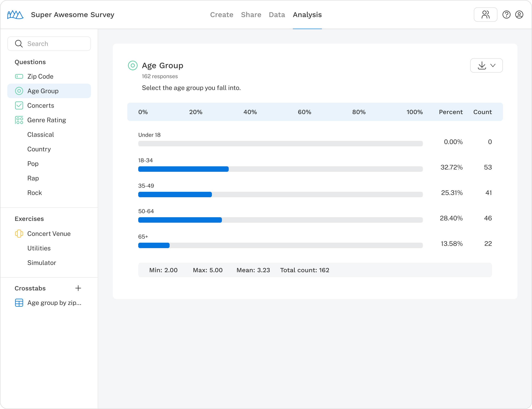Click the Count column header
The image size is (532, 409).
tap(482, 112)
